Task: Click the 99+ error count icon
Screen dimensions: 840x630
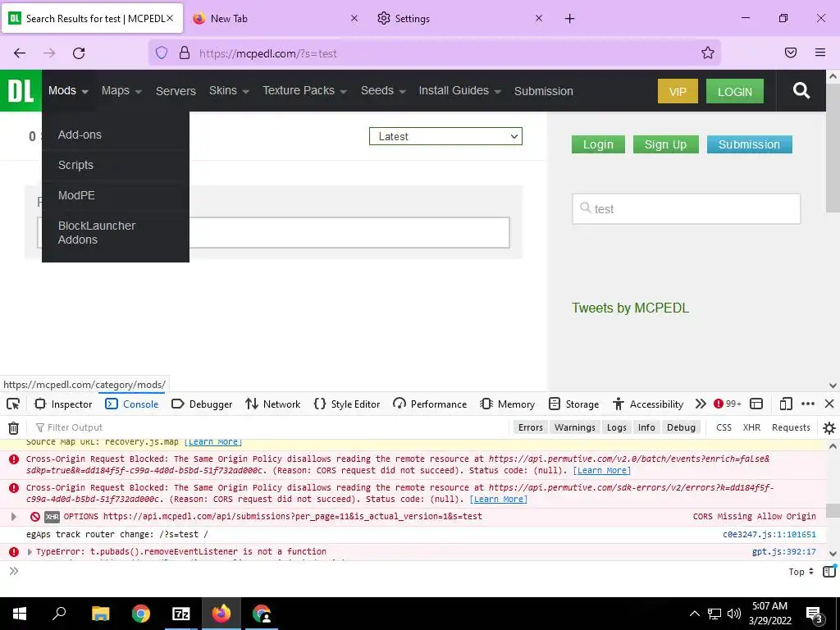Action: pos(727,404)
